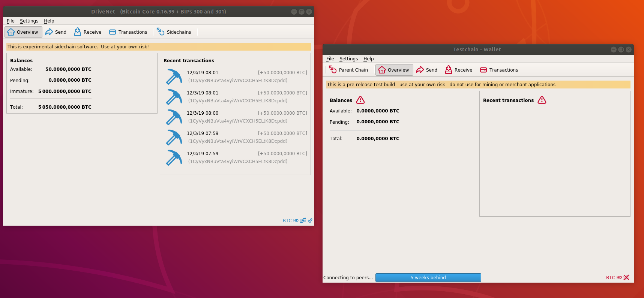Open the BTC unit selector in Testchain status bar
Image resolution: width=644 pixels, height=298 pixels.
coord(611,277)
